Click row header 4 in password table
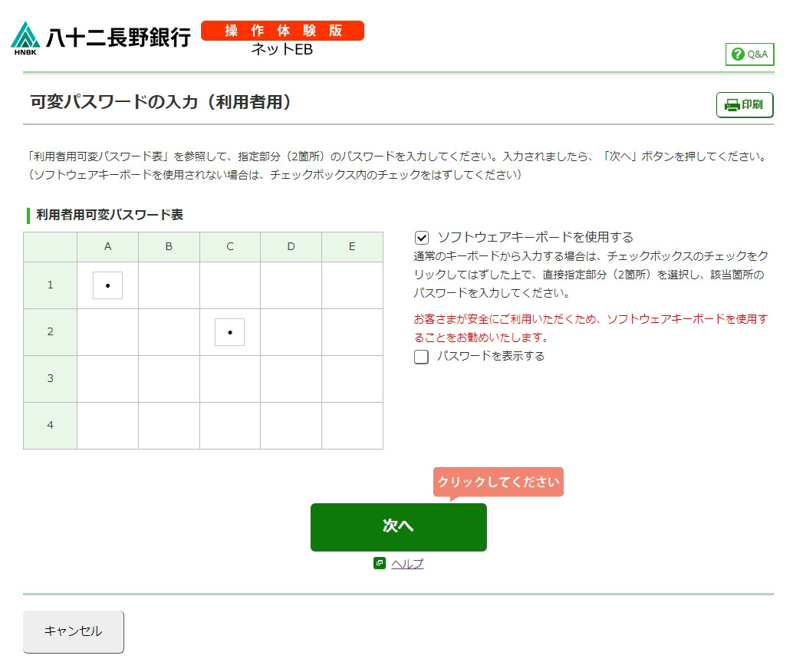793x672 pixels. (51, 425)
